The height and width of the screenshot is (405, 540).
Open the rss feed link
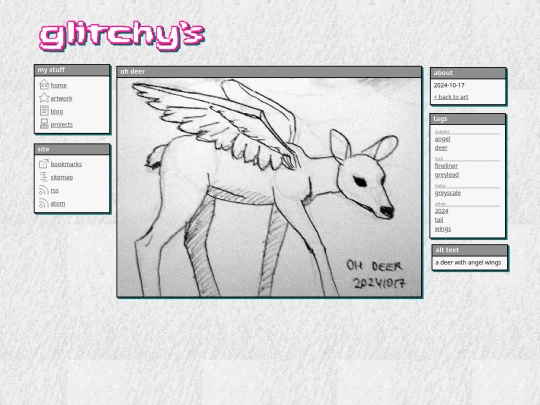pyautogui.click(x=54, y=190)
